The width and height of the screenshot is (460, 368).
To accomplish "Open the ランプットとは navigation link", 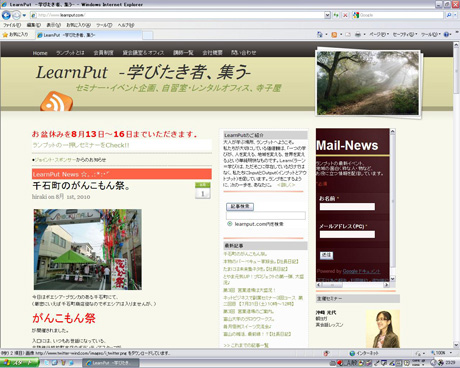I will pos(70,53).
